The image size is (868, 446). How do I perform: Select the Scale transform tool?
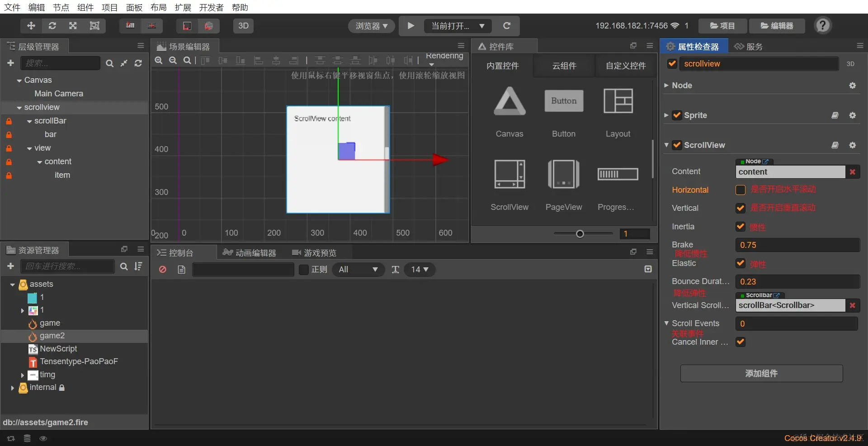point(73,26)
